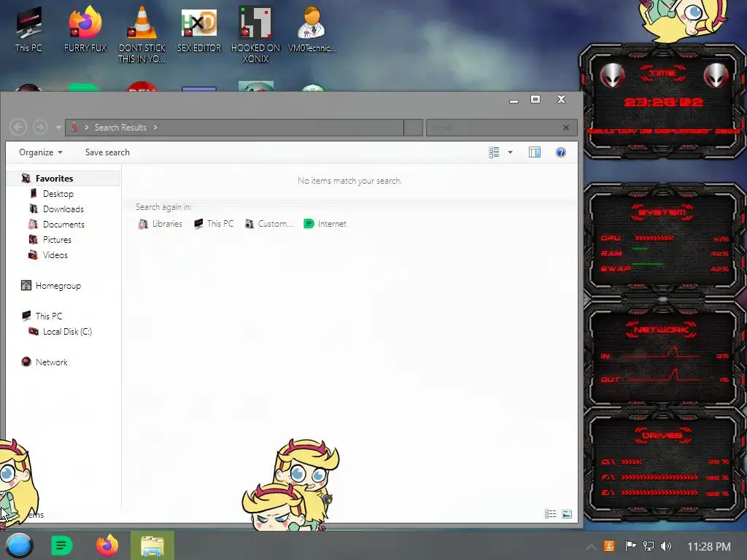Image resolution: width=747 pixels, height=560 pixels.
Task: Click NETWORK widget IN graph
Action: 664,354
